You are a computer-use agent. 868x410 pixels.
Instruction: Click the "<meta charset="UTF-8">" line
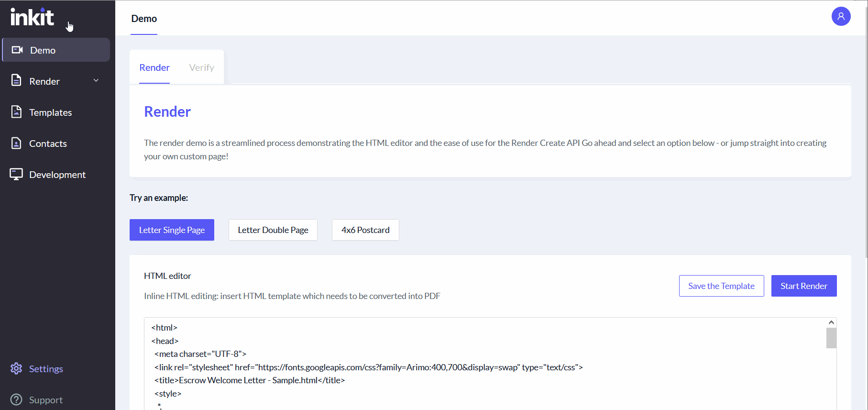[200, 354]
